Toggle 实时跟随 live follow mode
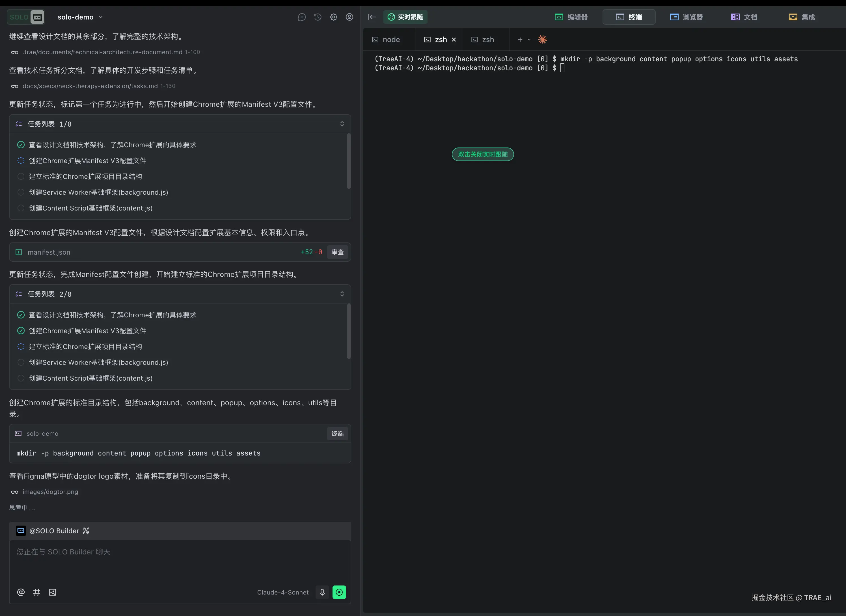The image size is (846, 616). (x=405, y=17)
